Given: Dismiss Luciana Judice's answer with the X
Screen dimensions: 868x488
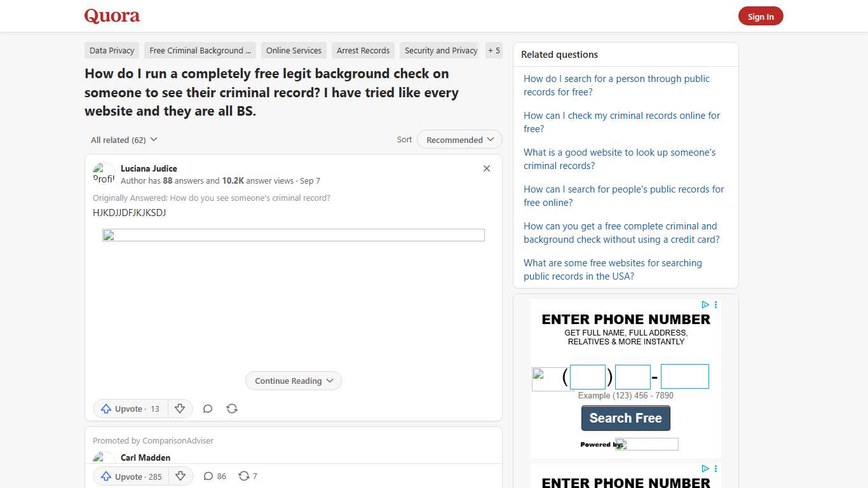Looking at the screenshot, I should 486,168.
